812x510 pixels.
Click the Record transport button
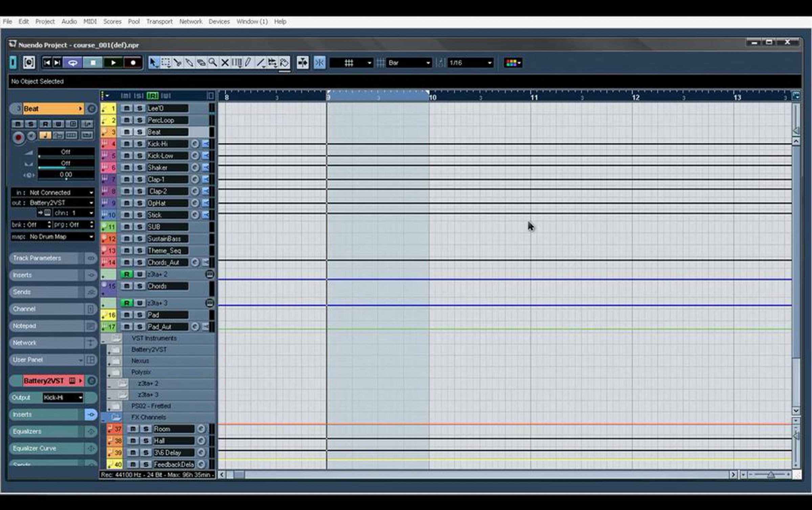pos(133,63)
